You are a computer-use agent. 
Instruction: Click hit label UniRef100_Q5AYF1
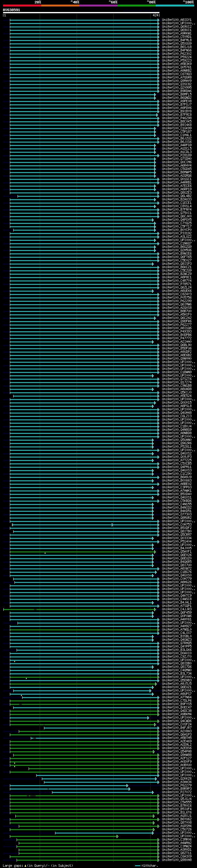click(x=177, y=551)
